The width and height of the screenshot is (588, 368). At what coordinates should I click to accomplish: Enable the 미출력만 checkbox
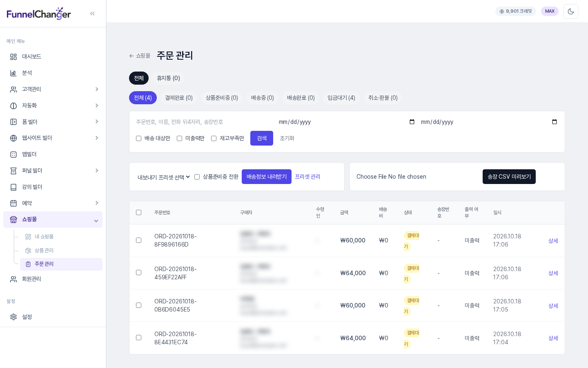pos(179,139)
